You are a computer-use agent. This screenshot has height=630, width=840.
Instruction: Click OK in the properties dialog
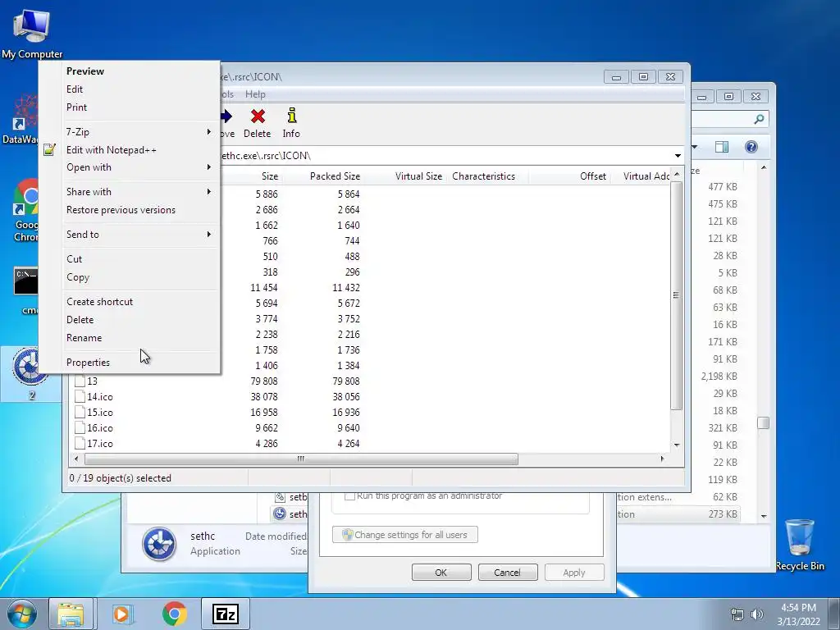coord(441,573)
